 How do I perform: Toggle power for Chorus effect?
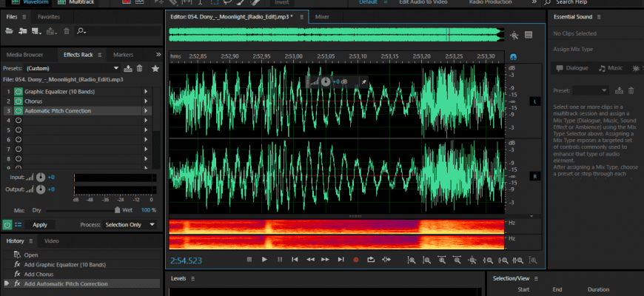(18, 101)
